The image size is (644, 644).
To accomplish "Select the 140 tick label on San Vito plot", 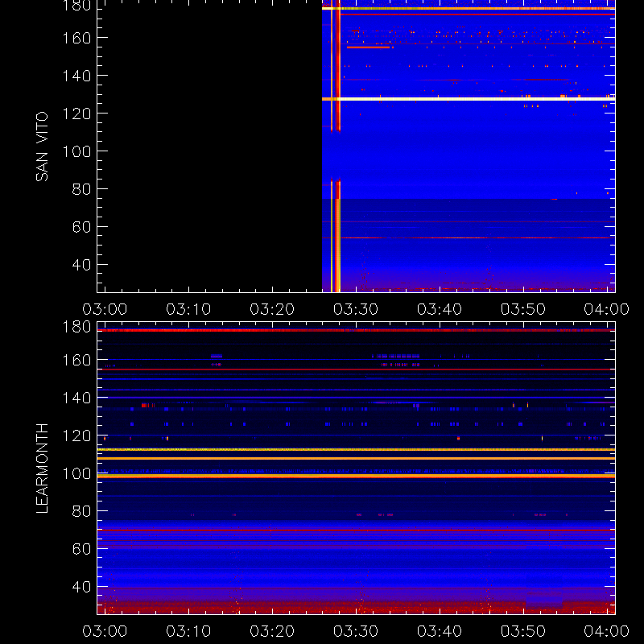I will coord(76,76).
